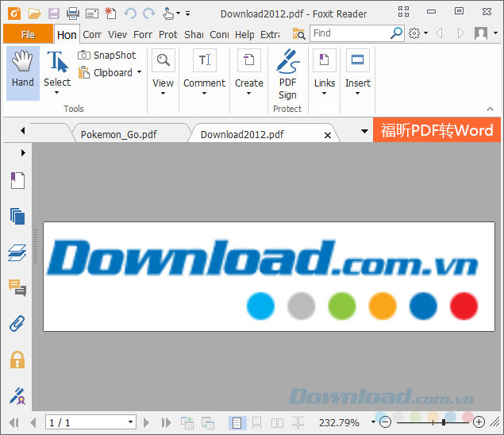Switch to the Pokemon_Go.pdf document tab

click(119, 134)
